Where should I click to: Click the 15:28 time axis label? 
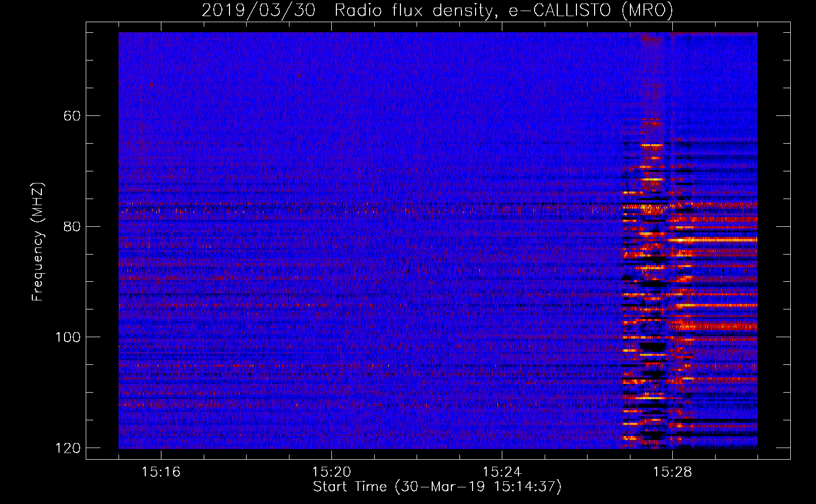(x=672, y=472)
